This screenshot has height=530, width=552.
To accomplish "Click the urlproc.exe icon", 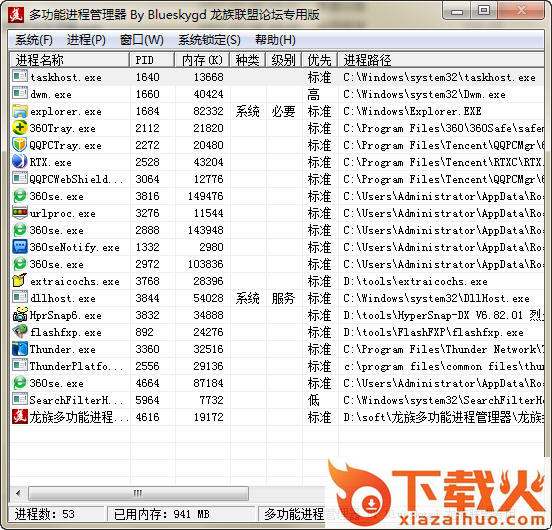I will (x=20, y=213).
